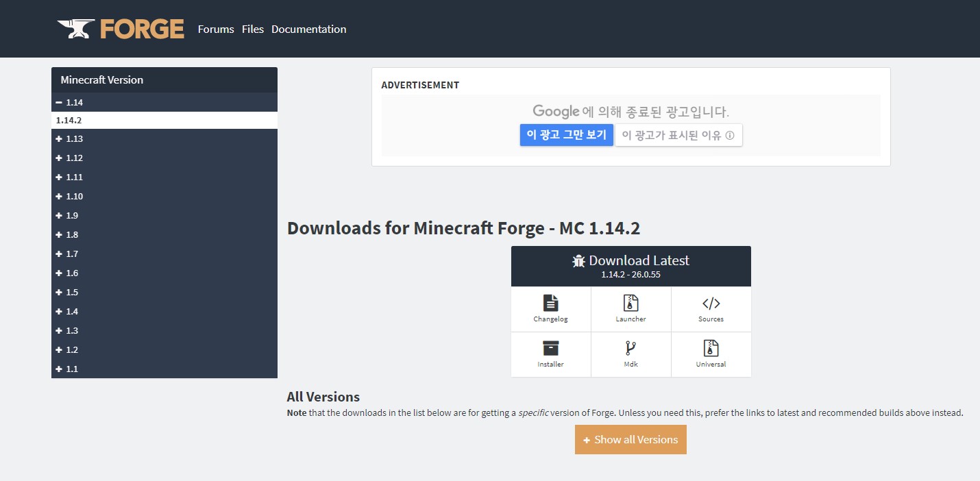Expand the 1.1 version group
The height and width of the screenshot is (481, 980).
pyautogui.click(x=164, y=369)
